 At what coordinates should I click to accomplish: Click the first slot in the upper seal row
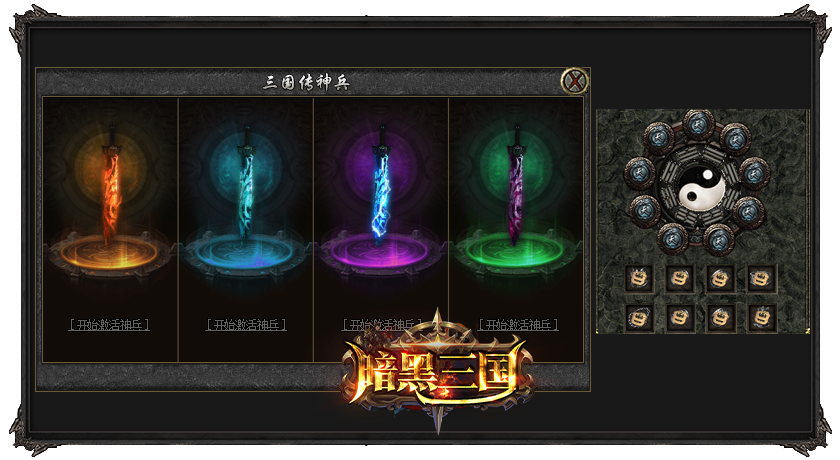(639, 278)
